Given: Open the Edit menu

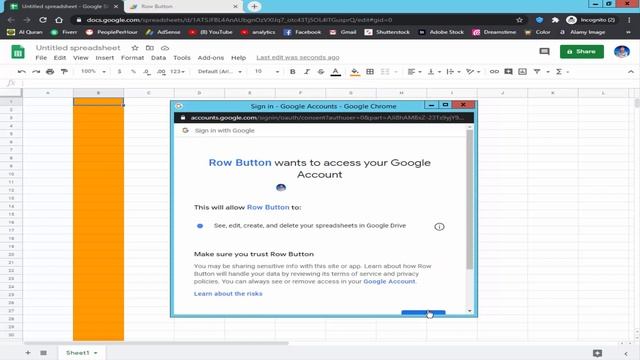Looking at the screenshot, I should [x=60, y=58].
